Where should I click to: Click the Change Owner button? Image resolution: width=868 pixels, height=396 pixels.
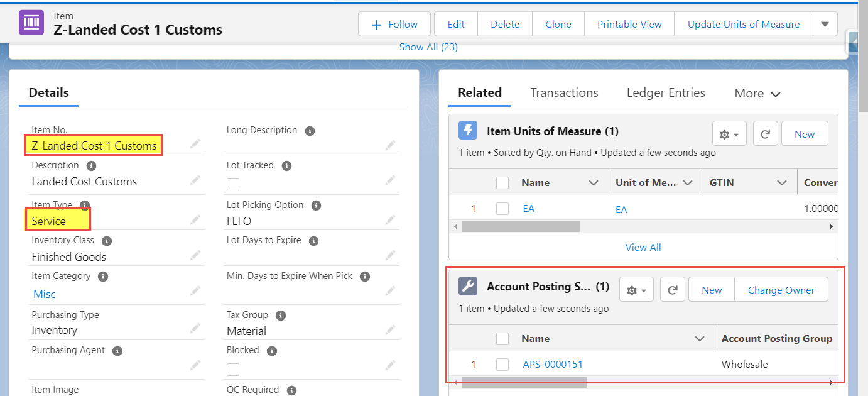781,290
